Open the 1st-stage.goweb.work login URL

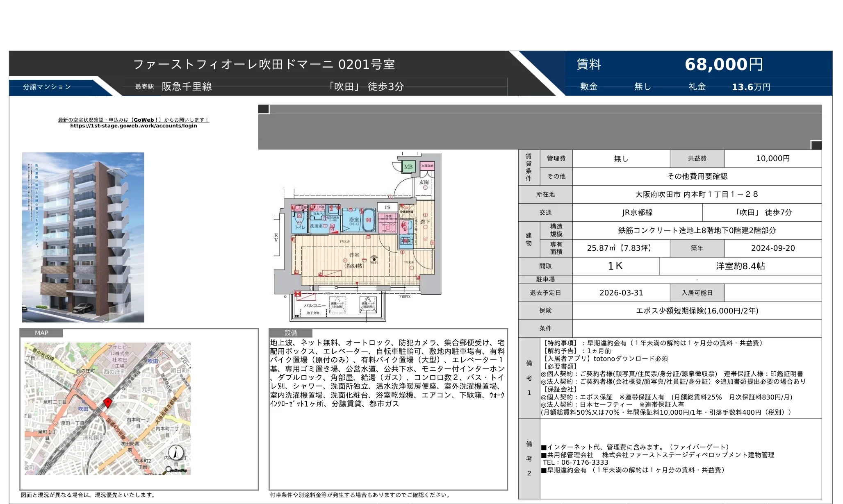point(133,126)
